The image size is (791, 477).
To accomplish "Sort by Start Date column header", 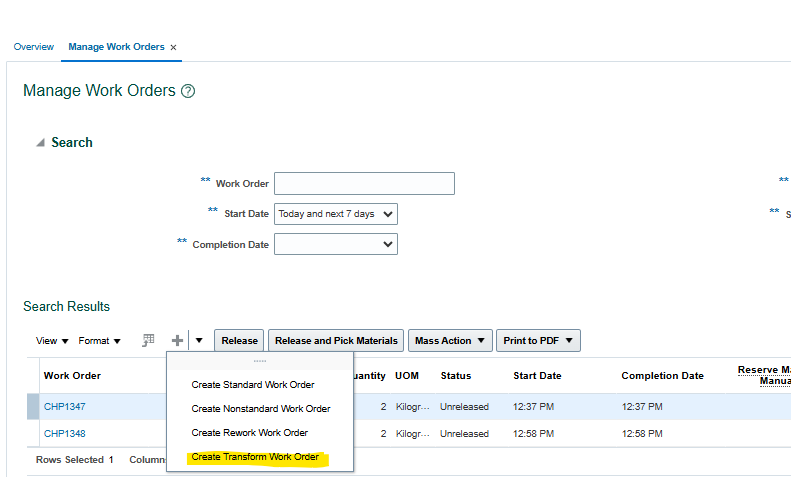I will click(537, 376).
